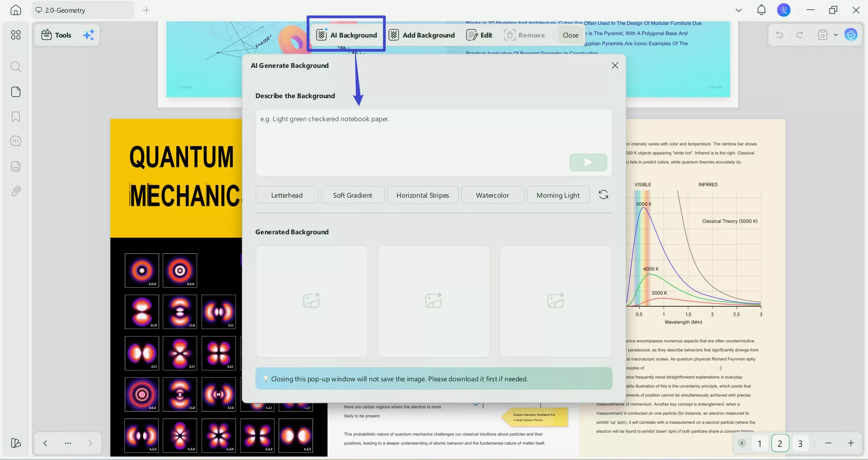Collapse the page view bar arrow

coord(742,443)
